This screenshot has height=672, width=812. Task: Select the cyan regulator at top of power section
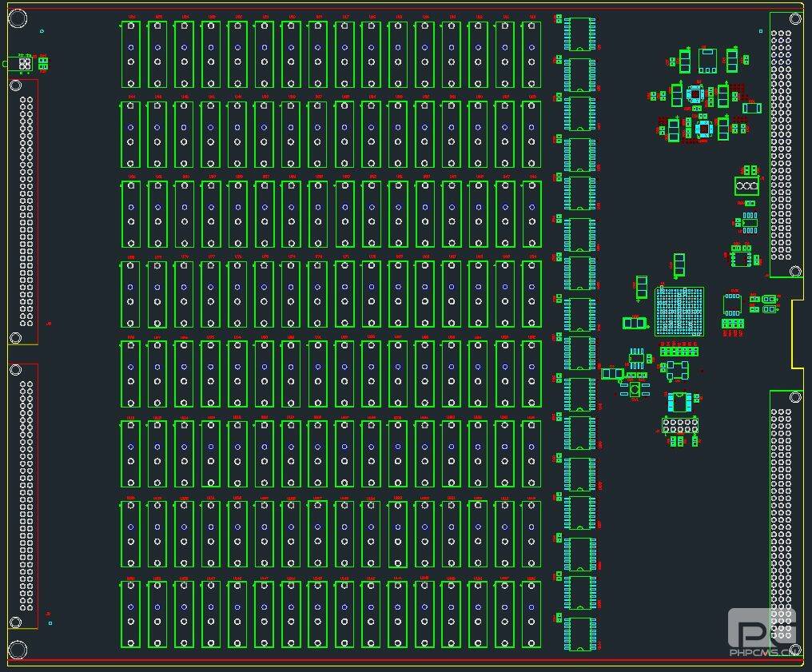coord(707,60)
